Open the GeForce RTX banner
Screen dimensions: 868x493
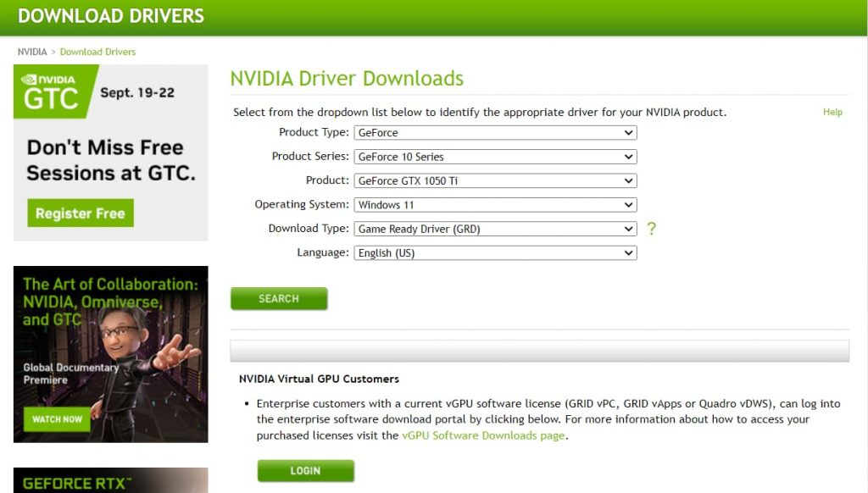point(111,480)
